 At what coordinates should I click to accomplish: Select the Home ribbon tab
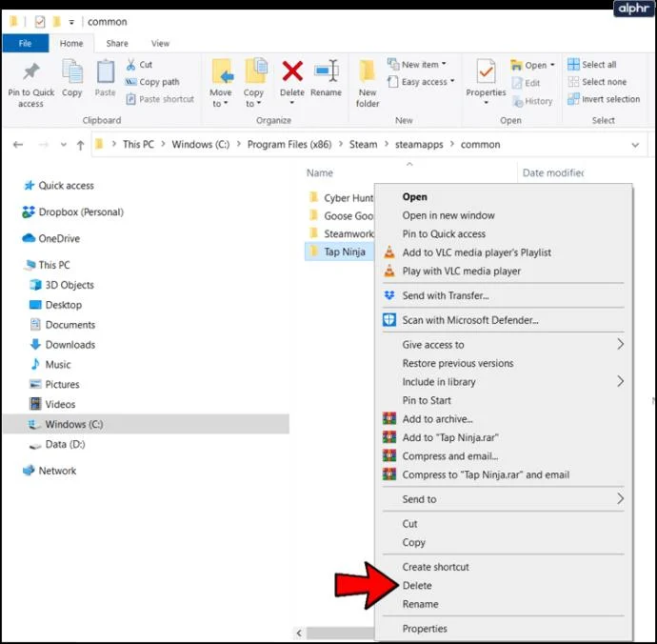tap(71, 43)
